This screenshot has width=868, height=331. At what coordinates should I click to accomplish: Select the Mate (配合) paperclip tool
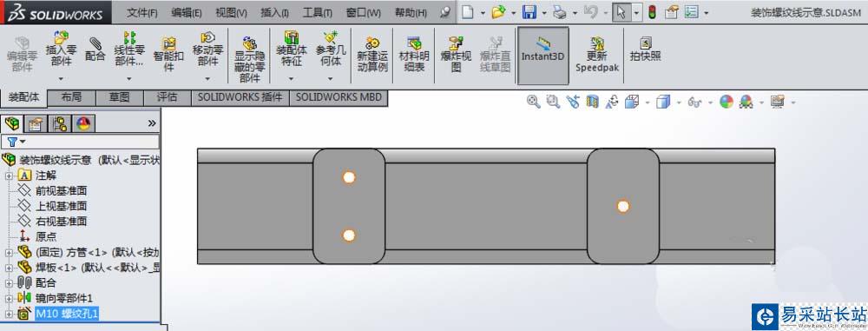pyautogui.click(x=95, y=43)
